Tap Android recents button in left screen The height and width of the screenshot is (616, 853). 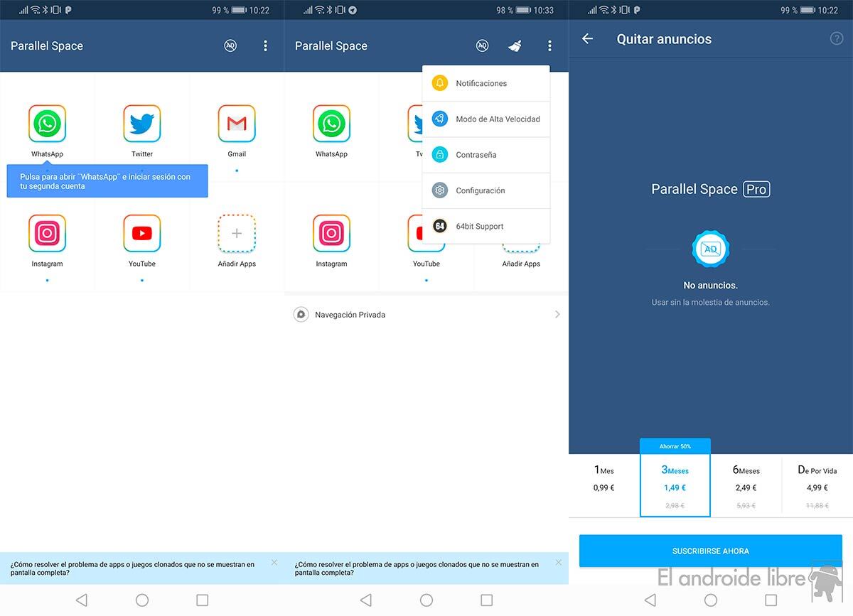click(203, 600)
